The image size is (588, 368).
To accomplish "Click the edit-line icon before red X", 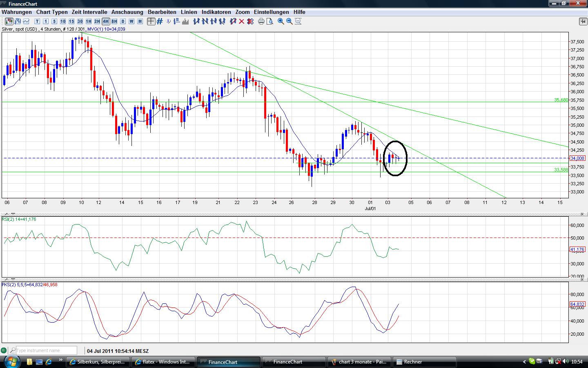I will (233, 21).
